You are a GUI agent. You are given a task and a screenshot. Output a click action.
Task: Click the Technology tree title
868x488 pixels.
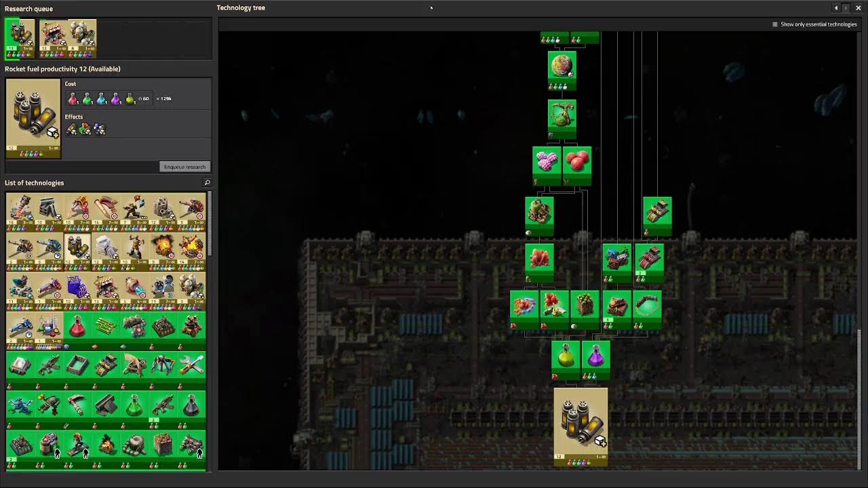point(241,8)
